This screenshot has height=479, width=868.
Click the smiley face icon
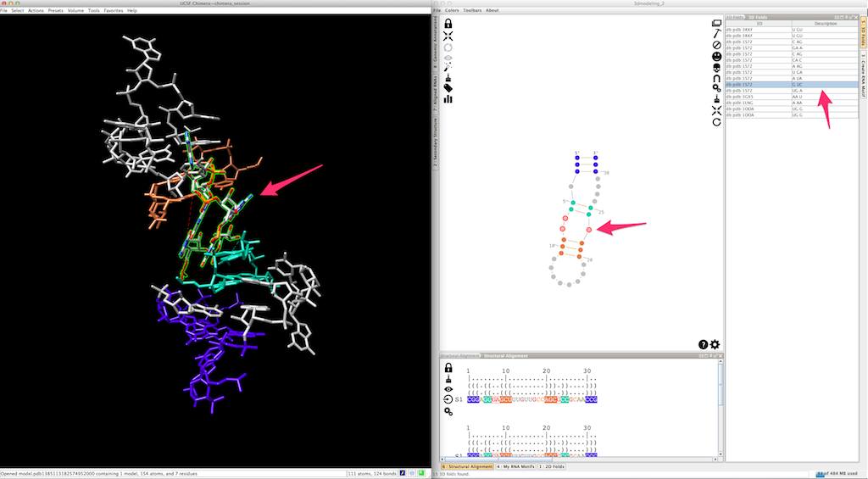(716, 57)
